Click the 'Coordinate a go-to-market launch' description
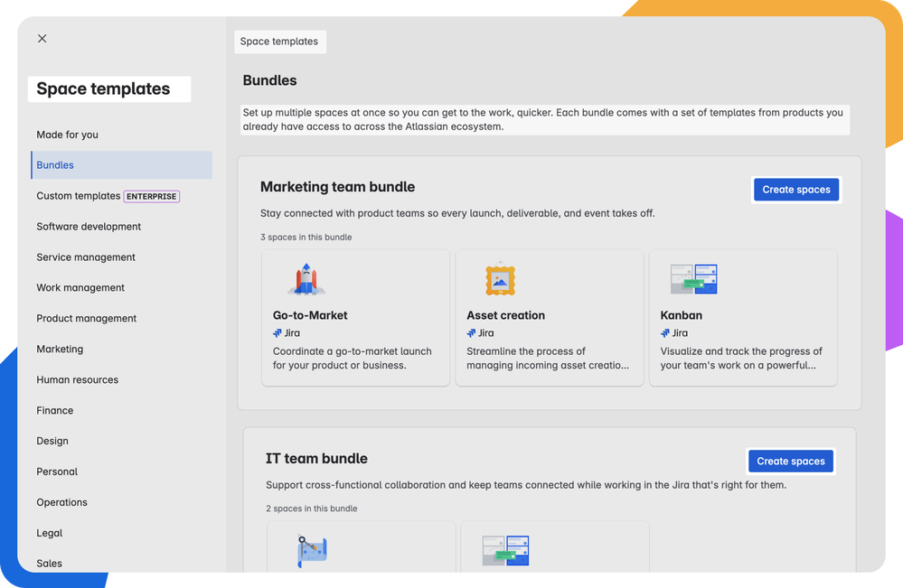 tap(352, 358)
